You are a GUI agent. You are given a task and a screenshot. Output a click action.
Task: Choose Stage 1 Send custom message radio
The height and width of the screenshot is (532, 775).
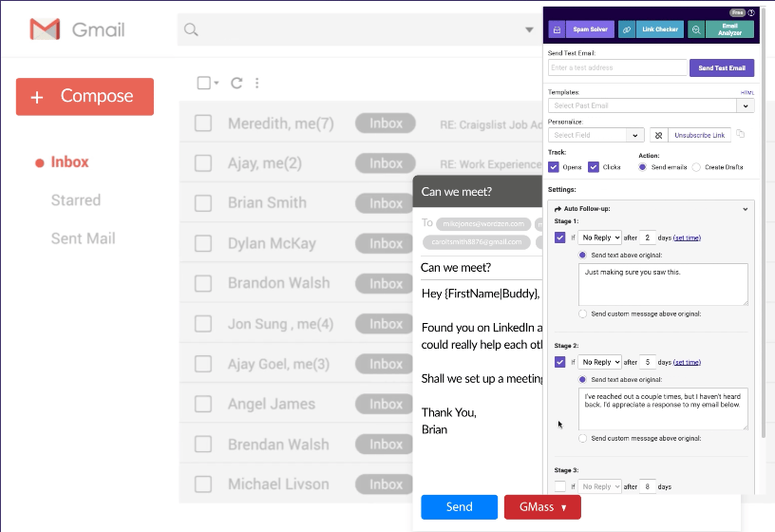click(583, 313)
